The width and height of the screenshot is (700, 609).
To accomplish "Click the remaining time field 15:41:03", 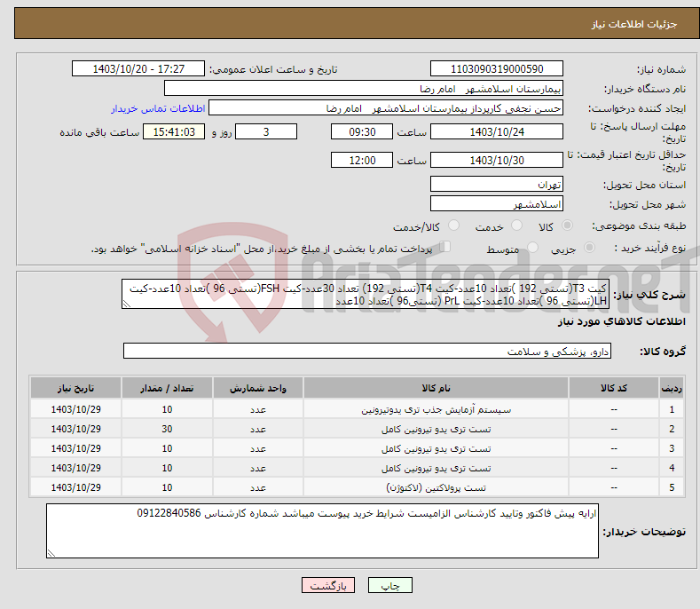I will tap(174, 131).
